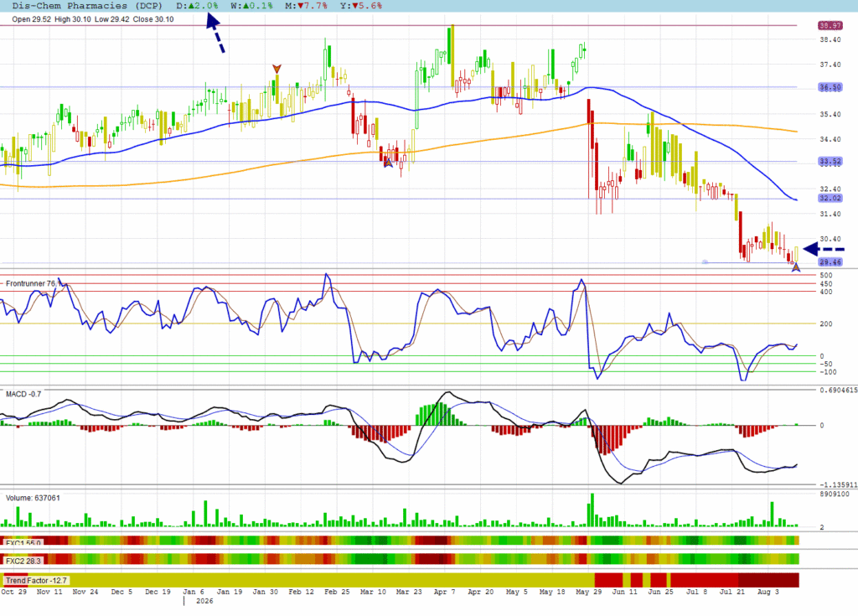Image resolution: width=858 pixels, height=616 pixels.
Task: Click the highlighted 32.02 price level label
Action: click(x=830, y=199)
